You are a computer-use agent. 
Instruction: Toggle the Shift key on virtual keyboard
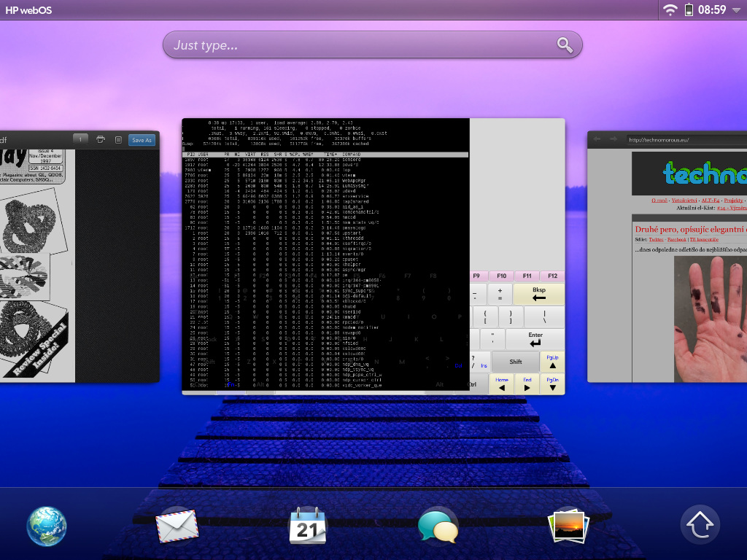(x=516, y=362)
